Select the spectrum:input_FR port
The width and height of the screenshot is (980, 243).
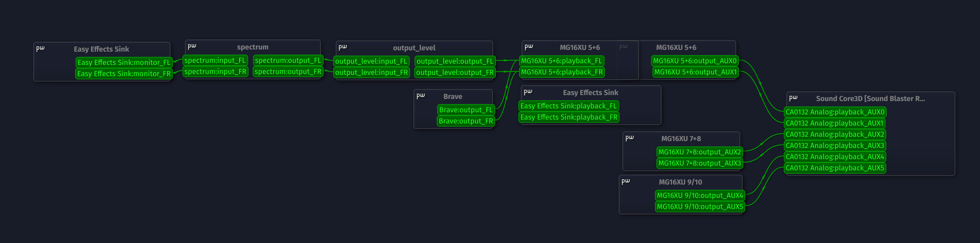(215, 71)
